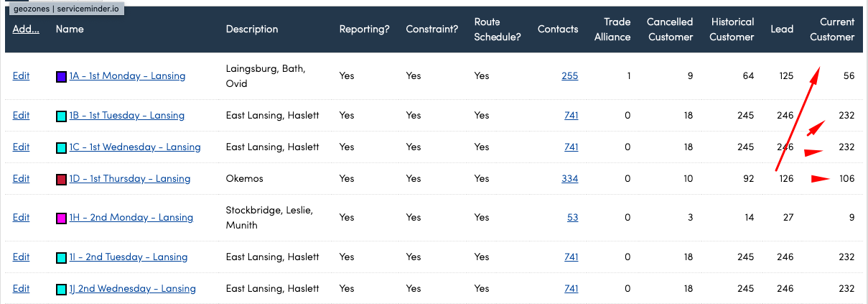The height and width of the screenshot is (304, 868).
Task: Click the red color swatch for 1D
Action: click(x=61, y=180)
